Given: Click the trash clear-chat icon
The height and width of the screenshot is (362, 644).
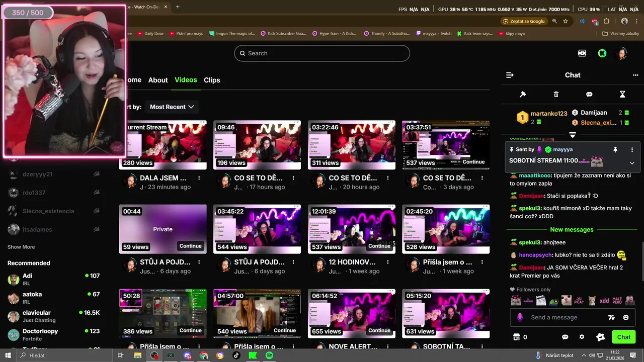Looking at the screenshot, I should (556, 95).
